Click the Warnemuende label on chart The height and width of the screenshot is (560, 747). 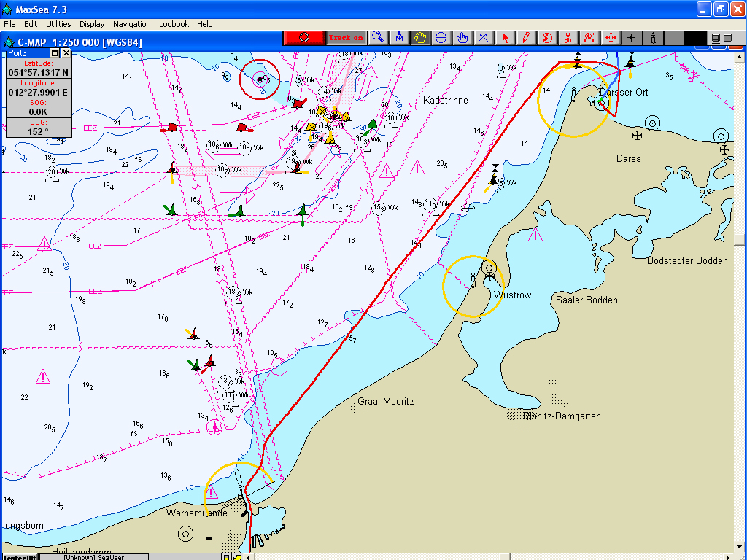[x=197, y=513]
